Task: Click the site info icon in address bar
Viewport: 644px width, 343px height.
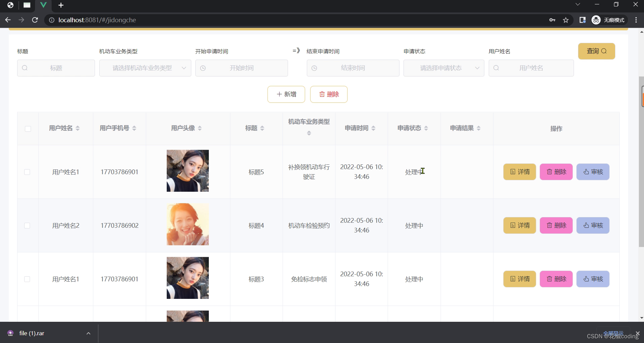Action: click(x=52, y=20)
